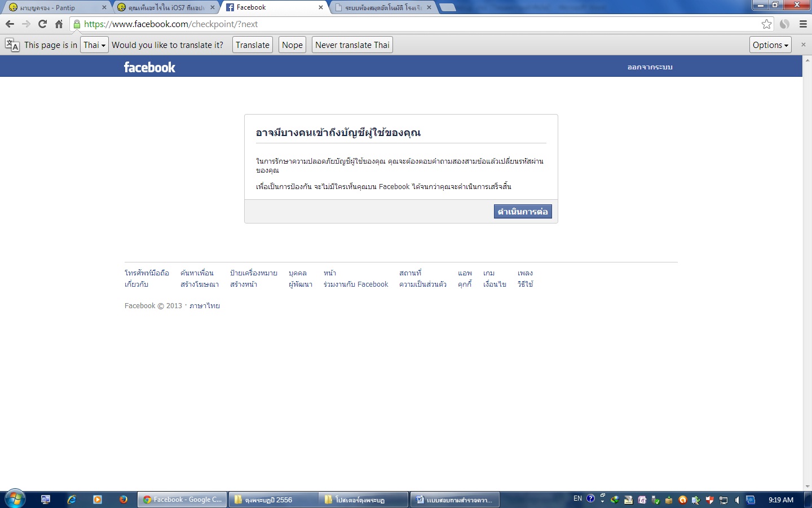Open the Thai language dropdown
812x508 pixels.
point(94,45)
